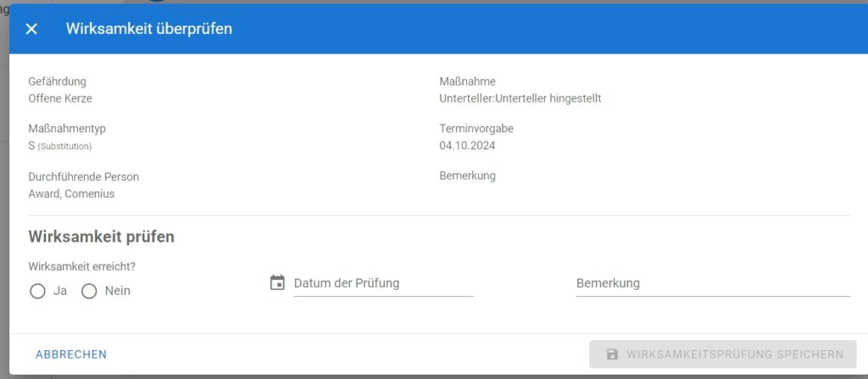Click the S (Substitution) measure type value
Image resolution: width=868 pixels, height=379 pixels.
pyautogui.click(x=60, y=146)
